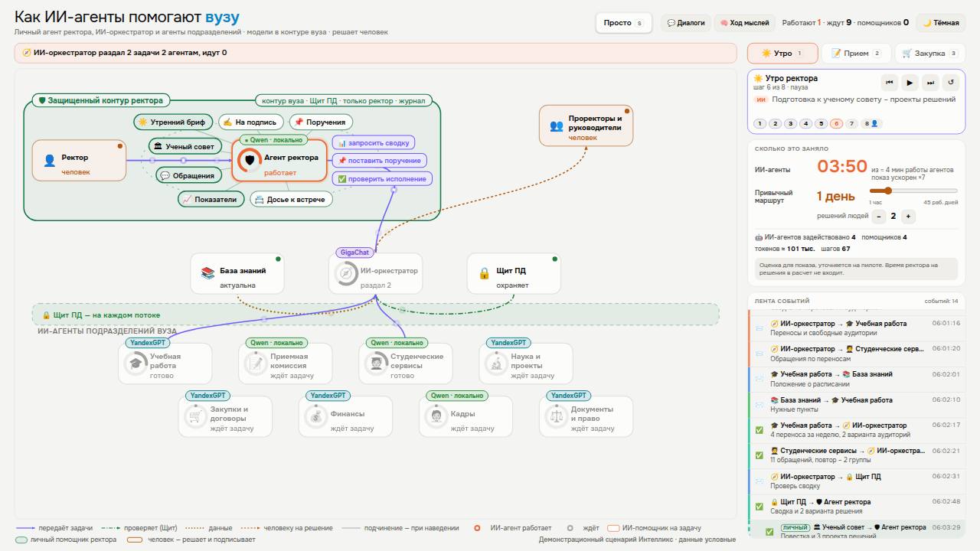The image size is (980, 551).
Task: Select the База знаний node
Action: point(237,273)
